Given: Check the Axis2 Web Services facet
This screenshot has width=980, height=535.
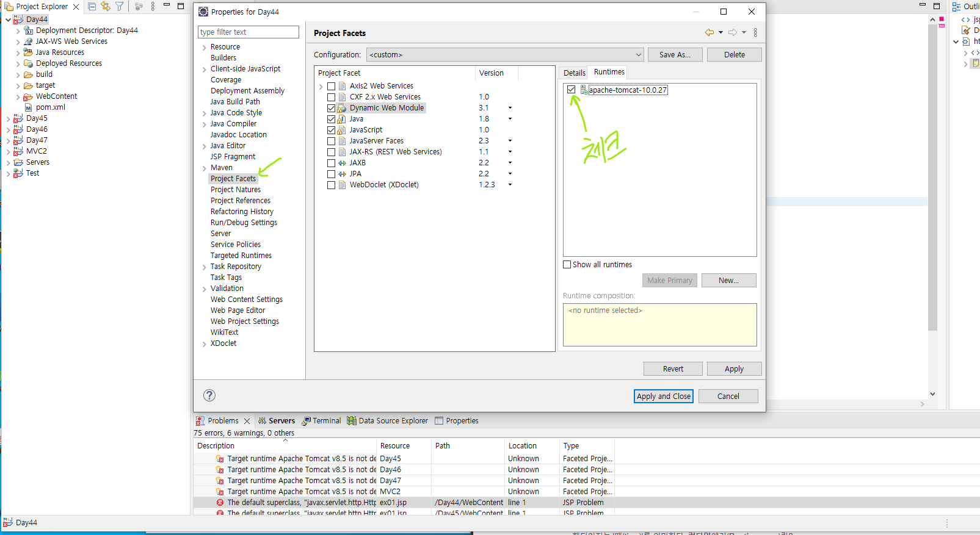Looking at the screenshot, I should click(x=331, y=86).
